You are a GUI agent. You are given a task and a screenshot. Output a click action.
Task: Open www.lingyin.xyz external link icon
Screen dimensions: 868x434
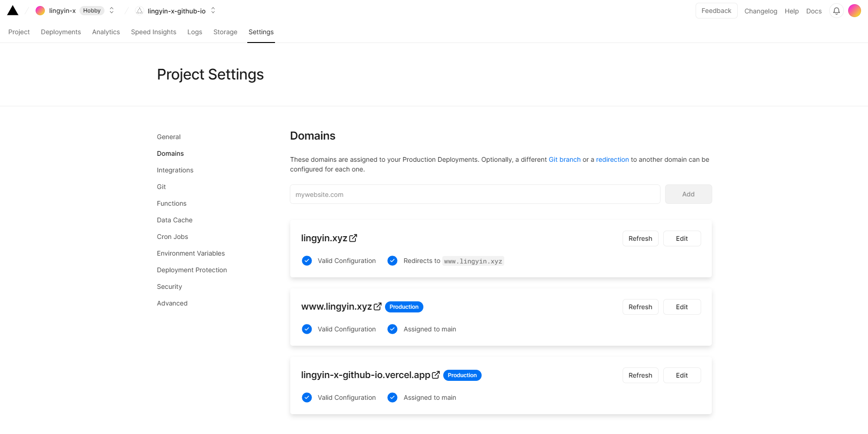click(378, 306)
